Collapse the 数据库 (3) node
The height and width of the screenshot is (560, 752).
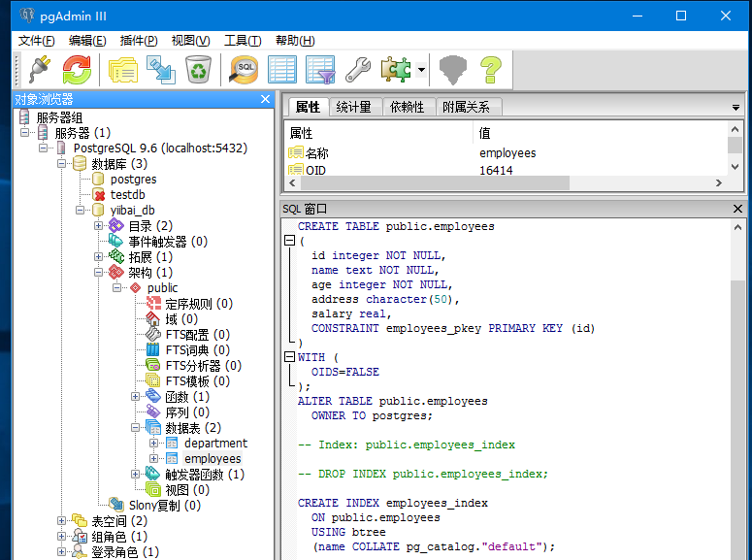[x=61, y=164]
